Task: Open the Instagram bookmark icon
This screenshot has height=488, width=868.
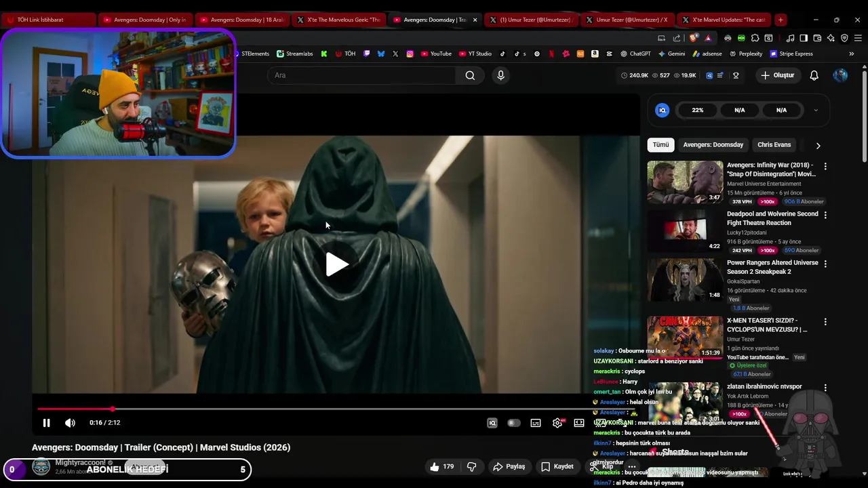Action: click(410, 54)
